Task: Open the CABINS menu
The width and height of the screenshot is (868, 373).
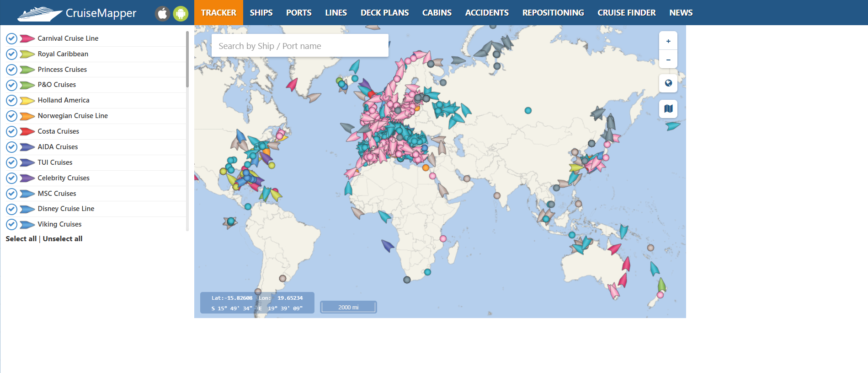Action: [x=437, y=13]
